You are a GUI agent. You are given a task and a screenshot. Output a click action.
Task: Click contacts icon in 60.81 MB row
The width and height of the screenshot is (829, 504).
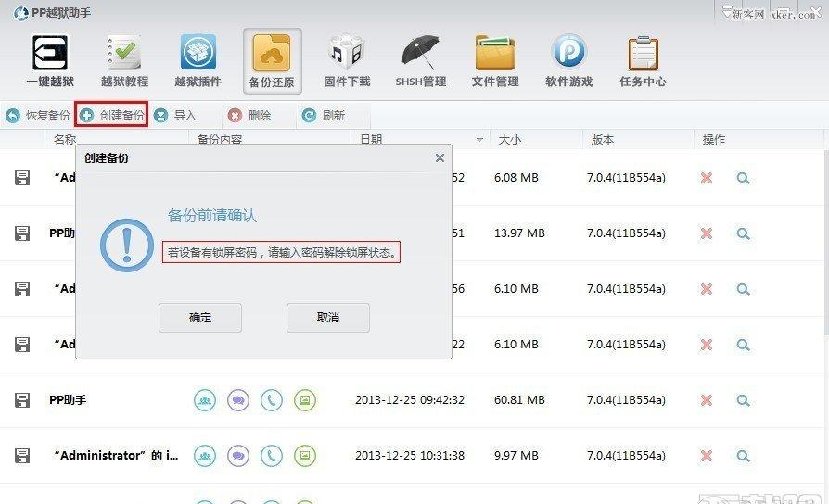pyautogui.click(x=205, y=400)
